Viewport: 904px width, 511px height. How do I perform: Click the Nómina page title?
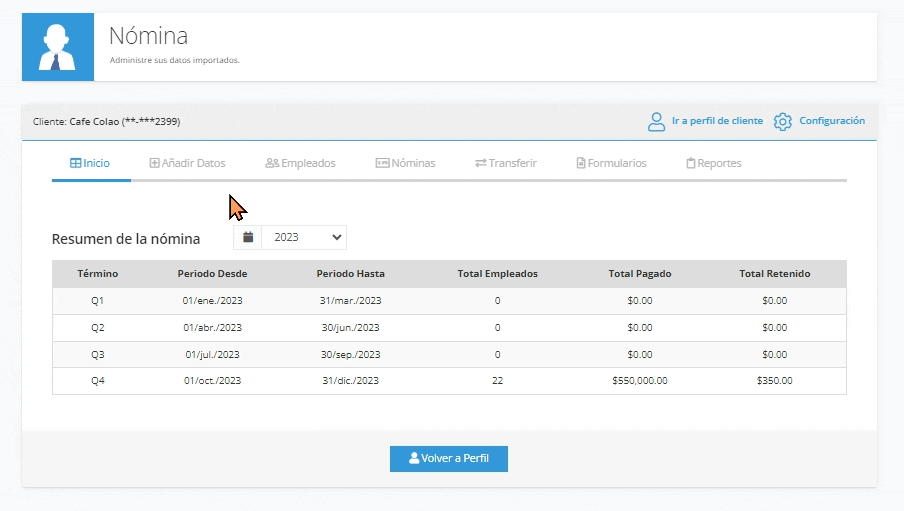tap(149, 36)
